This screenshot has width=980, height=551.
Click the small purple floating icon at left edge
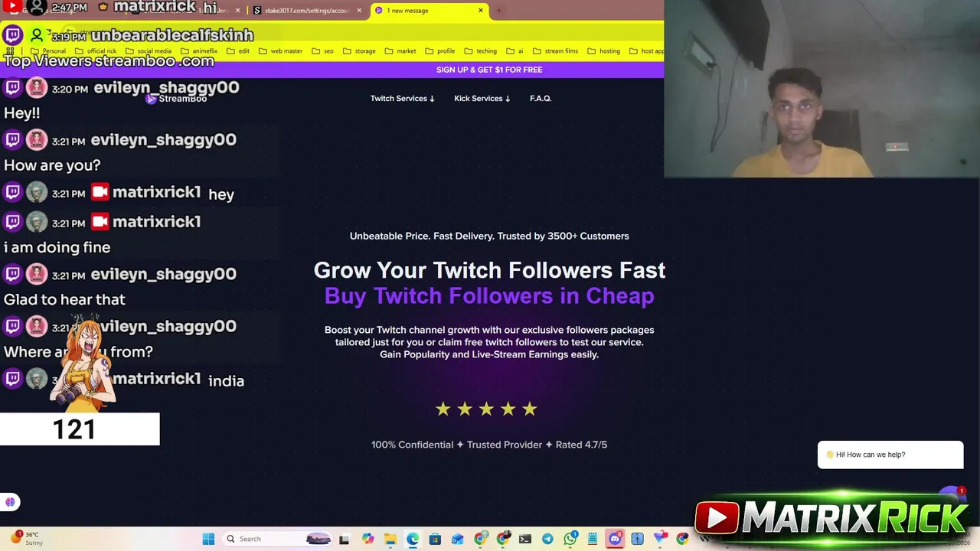pyautogui.click(x=10, y=502)
